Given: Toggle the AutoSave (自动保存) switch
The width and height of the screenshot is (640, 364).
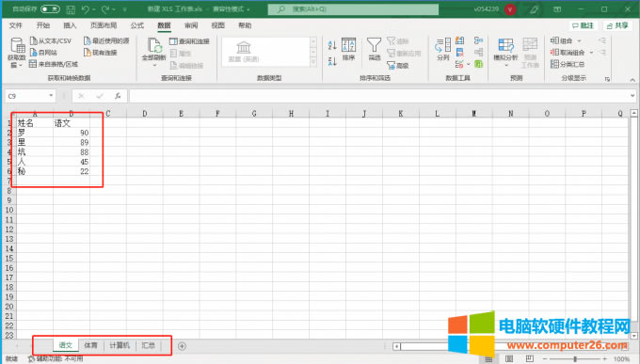Looking at the screenshot, I should click(x=50, y=9).
